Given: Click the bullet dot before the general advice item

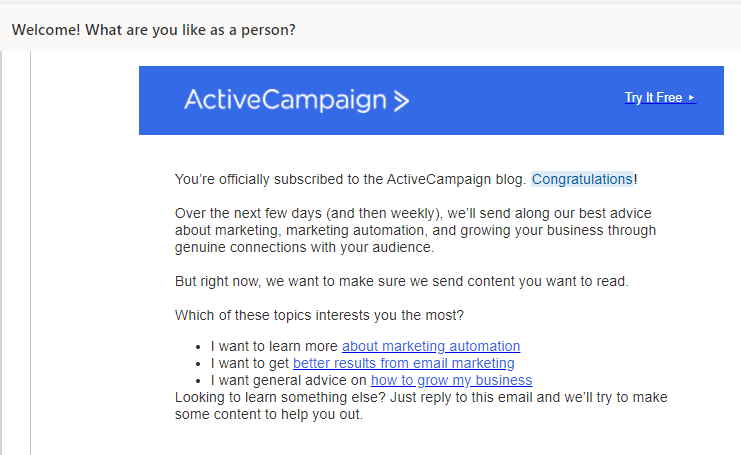Looking at the screenshot, I should 198,381.
